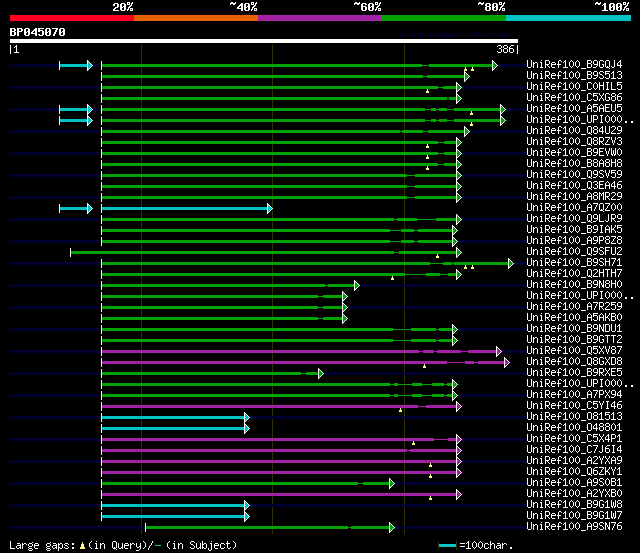
Task: Select the UniRef100_A8MR29 subject label
Action: click(x=574, y=197)
